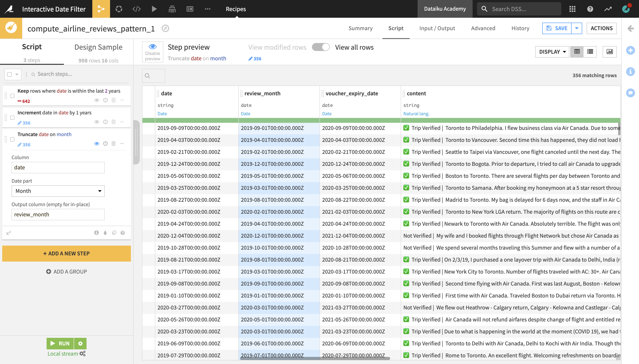
Task: Open more options on Increment date step
Action: 122,122
